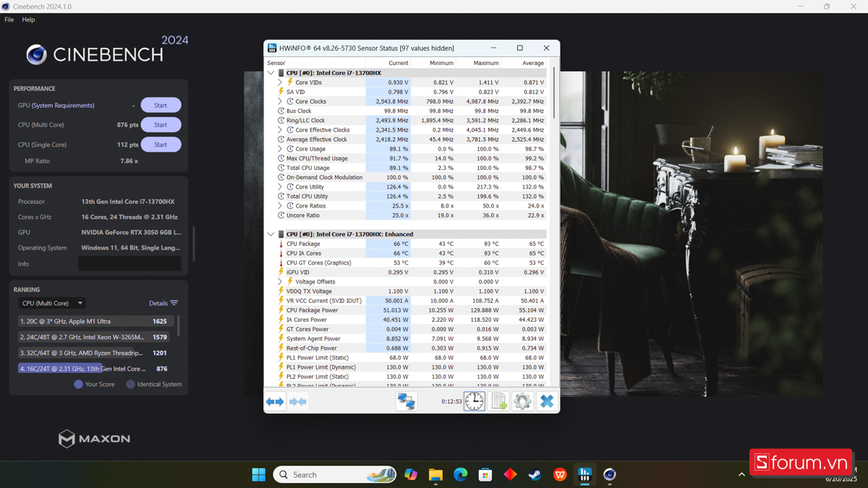Expand the Core Ratios row
Screen dimensions: 868x488
click(280, 205)
